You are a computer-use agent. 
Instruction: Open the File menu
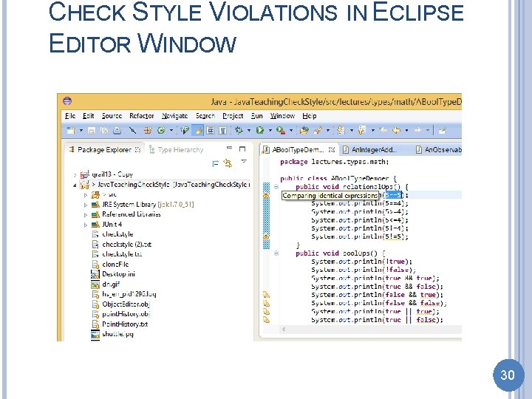click(70, 116)
